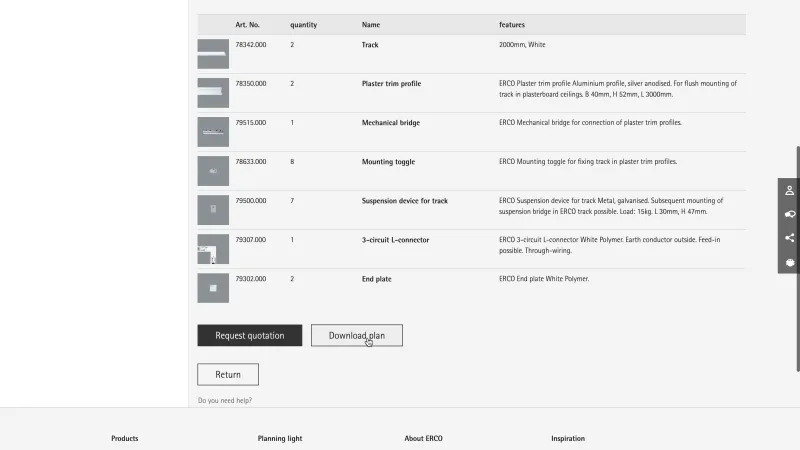Screen dimensions: 800x450
Task: Open the Plaster trim profile thumbnail
Action: point(213,93)
